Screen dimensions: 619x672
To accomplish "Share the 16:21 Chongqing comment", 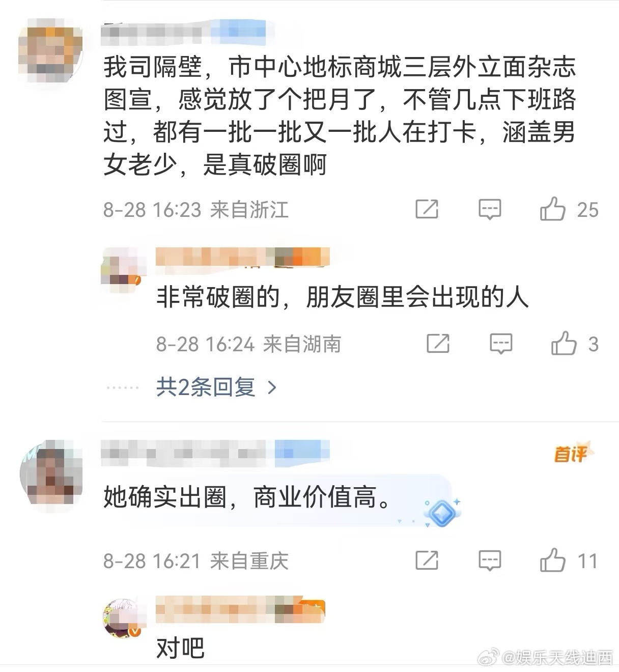I will 427,560.
